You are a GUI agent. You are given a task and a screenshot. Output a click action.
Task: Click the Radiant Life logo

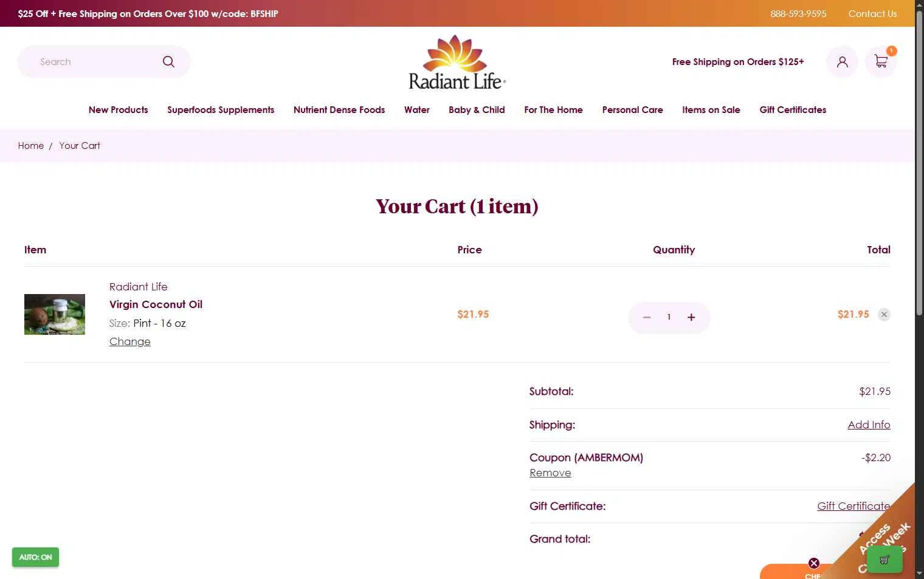pos(457,63)
